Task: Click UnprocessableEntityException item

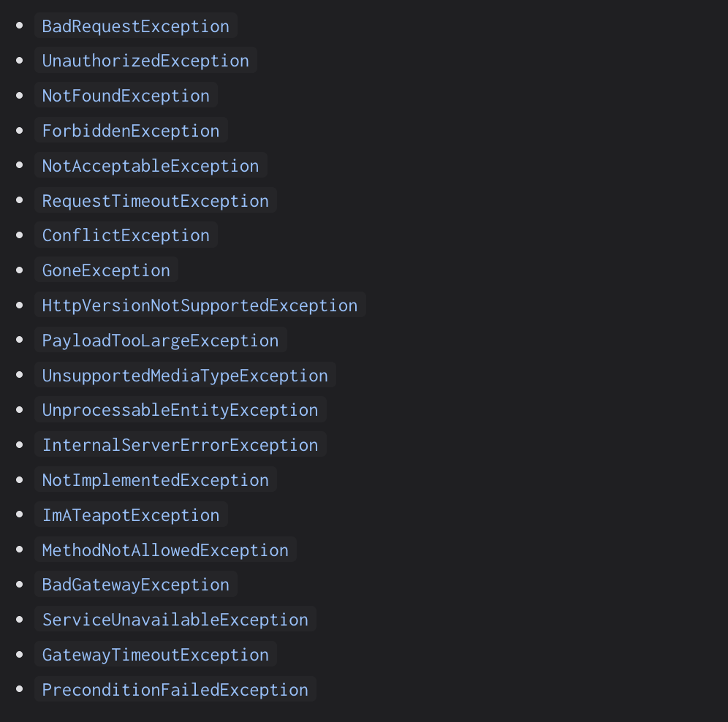Action: click(180, 410)
